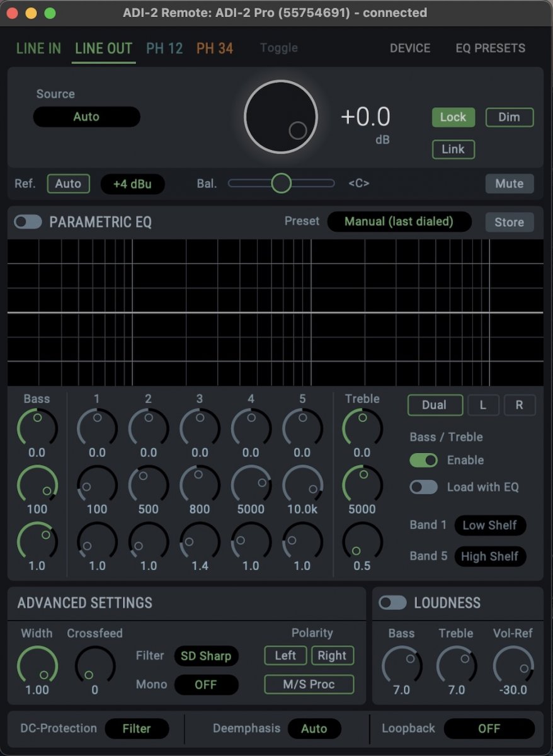Viewport: 553px width, 756px height.
Task: Adjust the Bass gain knob in EQ
Action: (x=37, y=428)
